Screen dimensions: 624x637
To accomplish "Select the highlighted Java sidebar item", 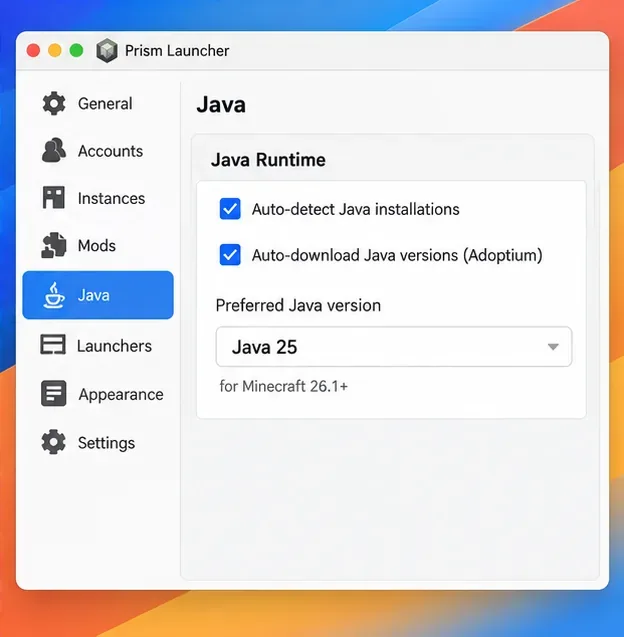I will pyautogui.click(x=98, y=295).
